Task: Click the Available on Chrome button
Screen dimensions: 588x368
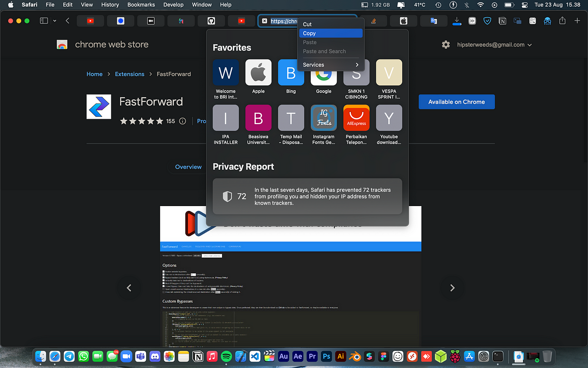Action: 457,102
